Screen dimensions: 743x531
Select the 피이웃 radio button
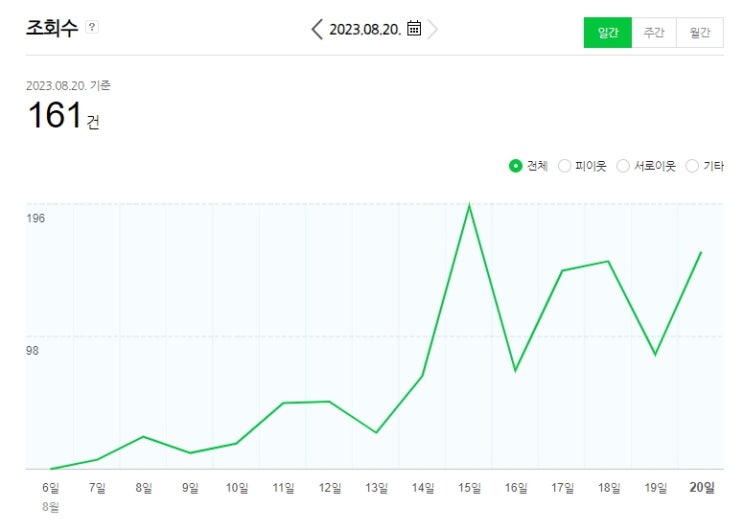(x=564, y=166)
